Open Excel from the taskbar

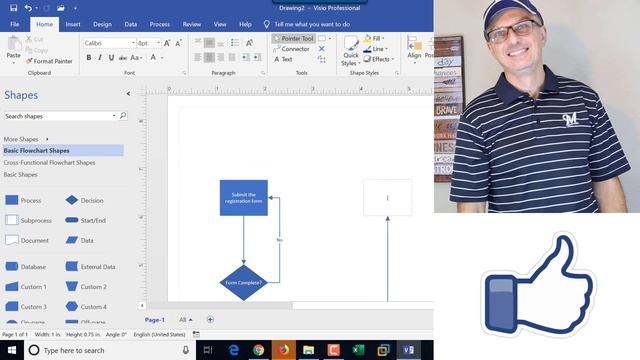pos(358,350)
